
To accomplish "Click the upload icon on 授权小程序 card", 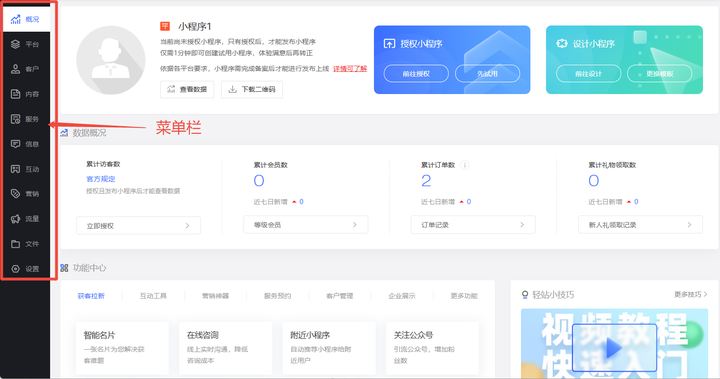I will click(x=389, y=44).
